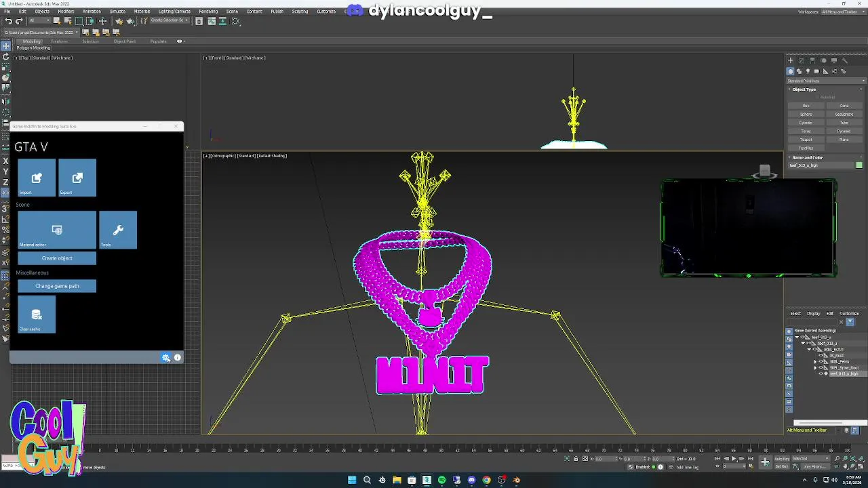
Task: Open the Modify tab in command panel
Action: coord(802,60)
